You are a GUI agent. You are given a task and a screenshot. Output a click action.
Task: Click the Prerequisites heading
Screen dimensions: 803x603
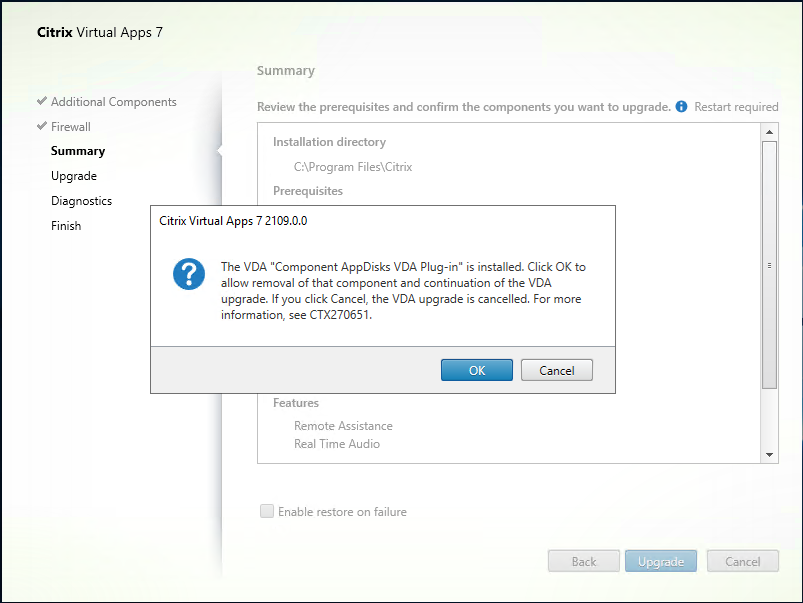pos(308,191)
